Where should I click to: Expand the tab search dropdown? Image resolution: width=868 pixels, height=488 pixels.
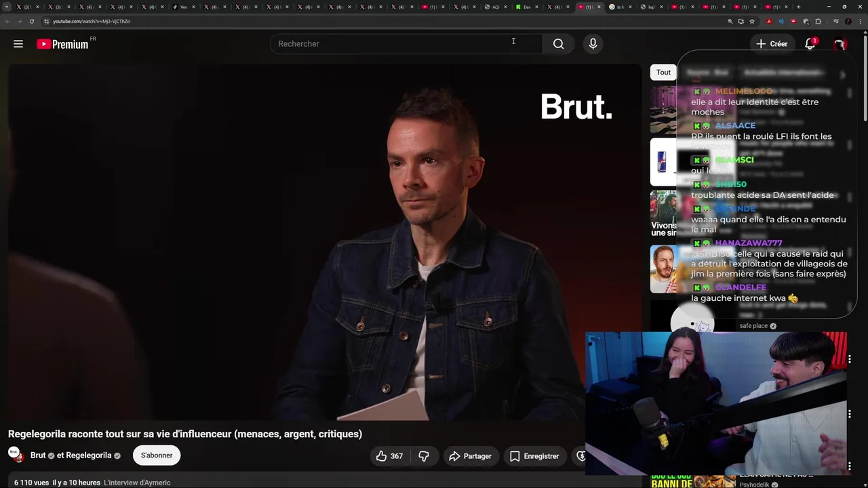[x=7, y=7]
